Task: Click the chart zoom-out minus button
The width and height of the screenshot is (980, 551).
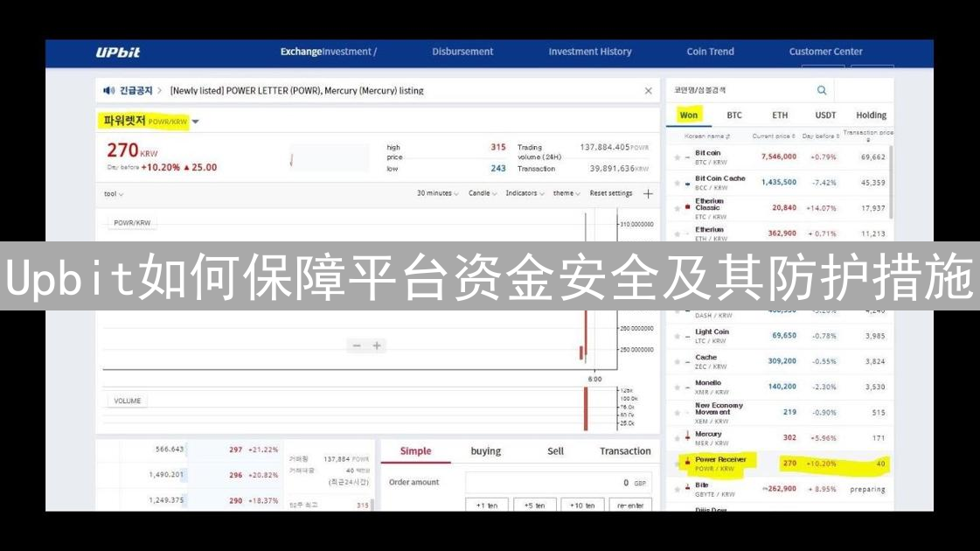Action: 357,345
